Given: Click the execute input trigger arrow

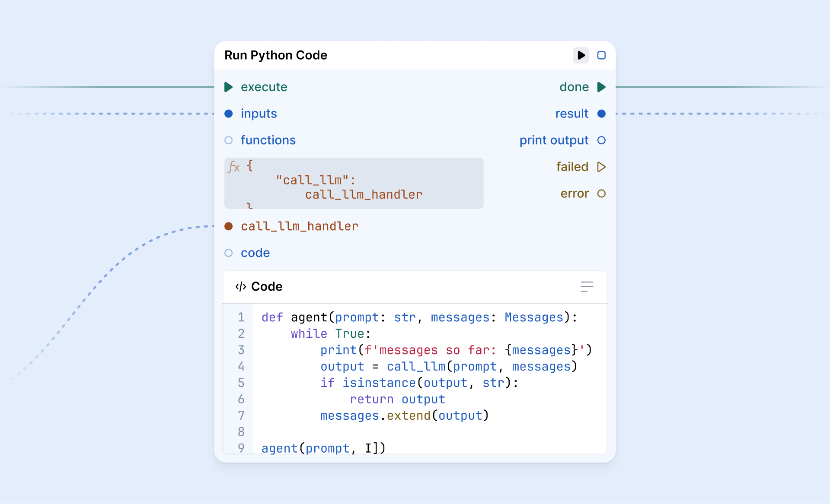Looking at the screenshot, I should coord(229,87).
